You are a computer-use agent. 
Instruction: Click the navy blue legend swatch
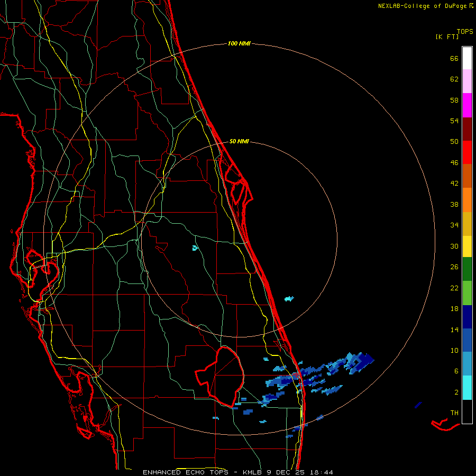coord(467,317)
